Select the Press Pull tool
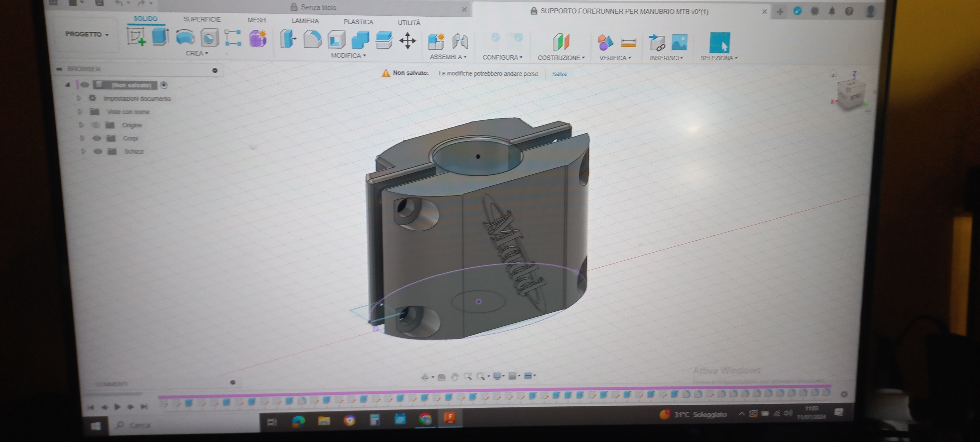Screen dimensions: 980x442 288,39
